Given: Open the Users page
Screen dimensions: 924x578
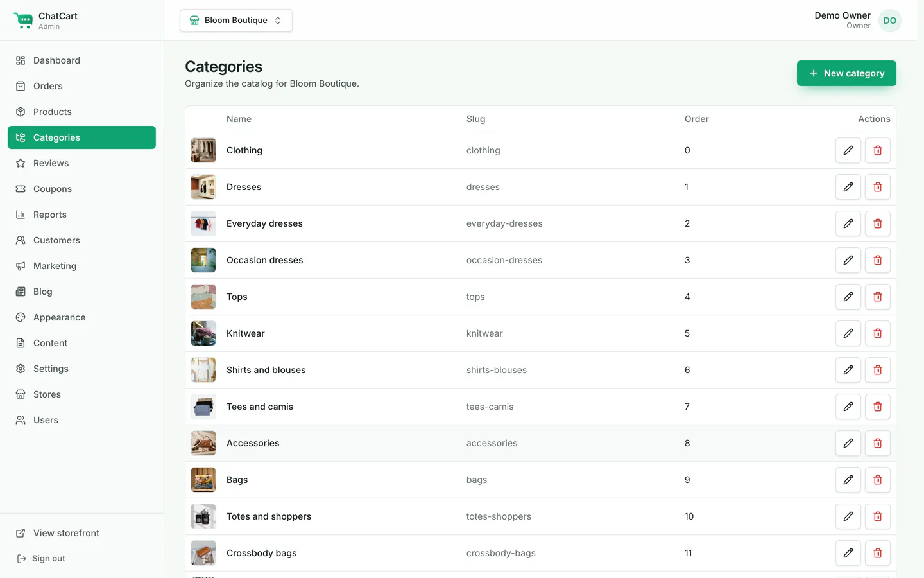Looking at the screenshot, I should (x=81, y=420).
